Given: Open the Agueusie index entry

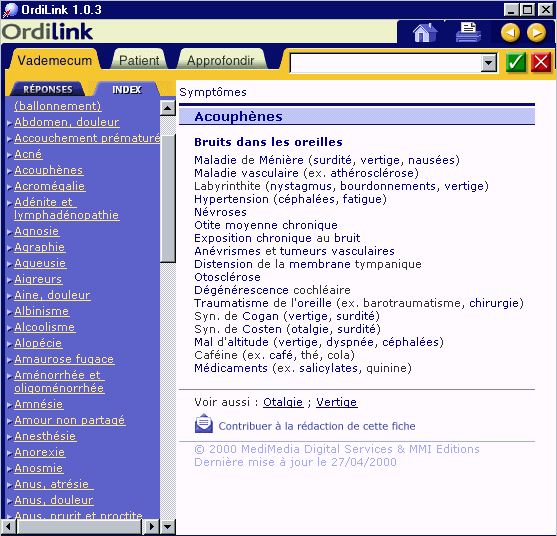Looking at the screenshot, I should click(x=40, y=263).
